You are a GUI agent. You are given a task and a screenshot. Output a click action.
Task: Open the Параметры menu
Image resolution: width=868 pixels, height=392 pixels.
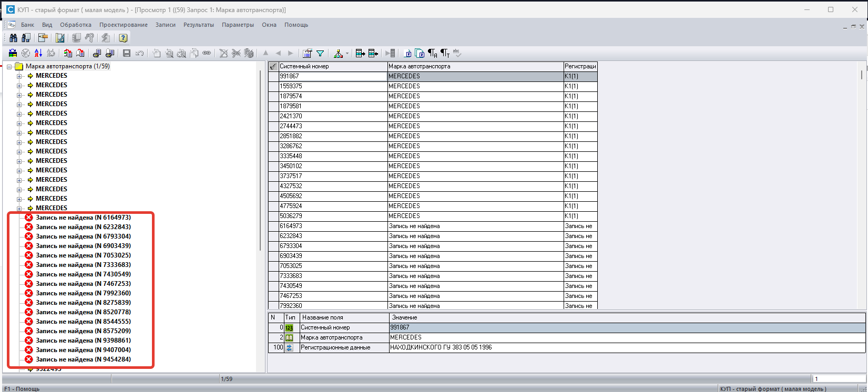click(x=238, y=25)
